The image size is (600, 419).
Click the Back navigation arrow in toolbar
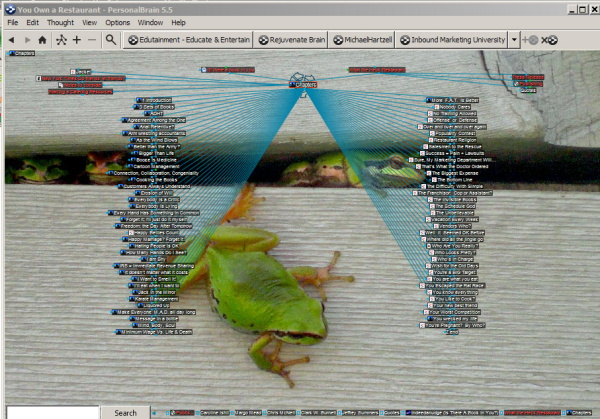tap(11, 40)
